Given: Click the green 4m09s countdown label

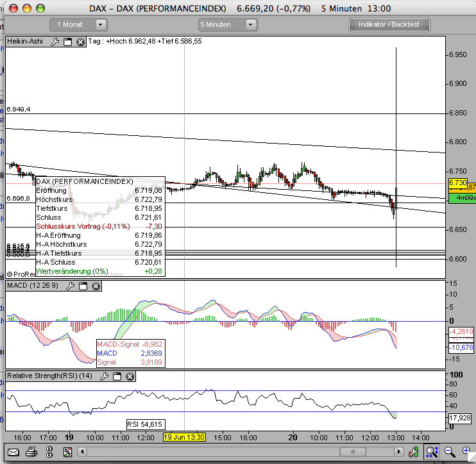Looking at the screenshot, I should click(x=462, y=198).
